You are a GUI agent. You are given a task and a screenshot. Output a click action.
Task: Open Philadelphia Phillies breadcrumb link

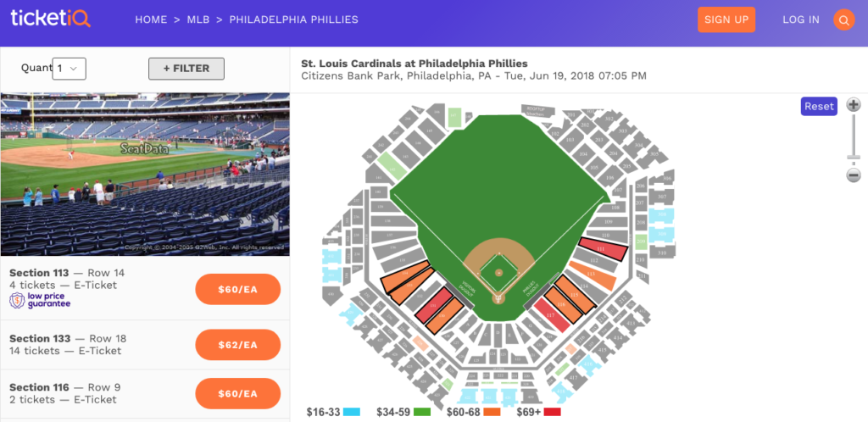tap(293, 19)
